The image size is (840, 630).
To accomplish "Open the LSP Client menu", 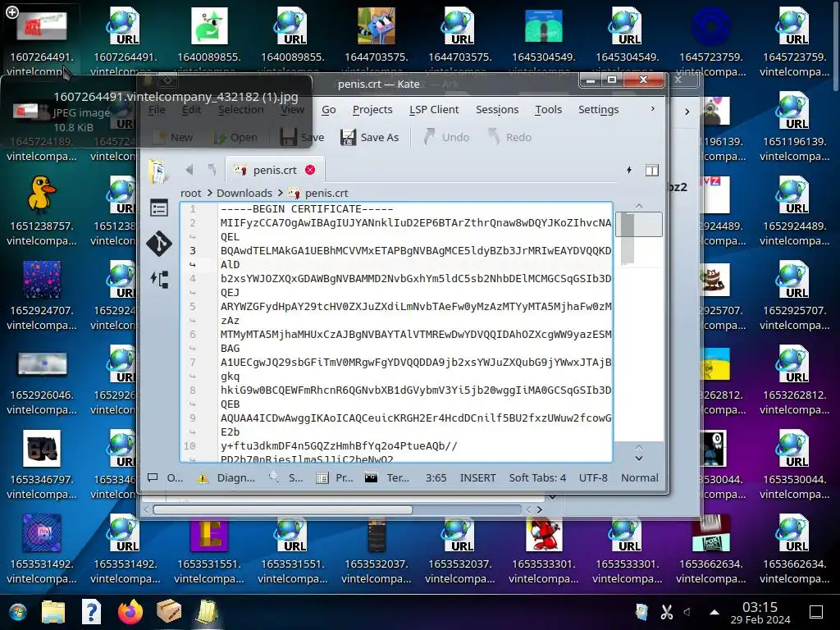I will [x=434, y=109].
